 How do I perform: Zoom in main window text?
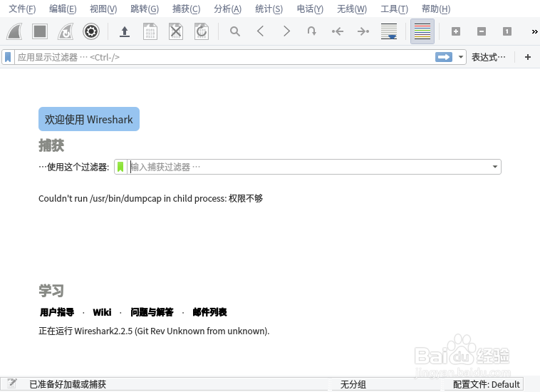[x=456, y=31]
